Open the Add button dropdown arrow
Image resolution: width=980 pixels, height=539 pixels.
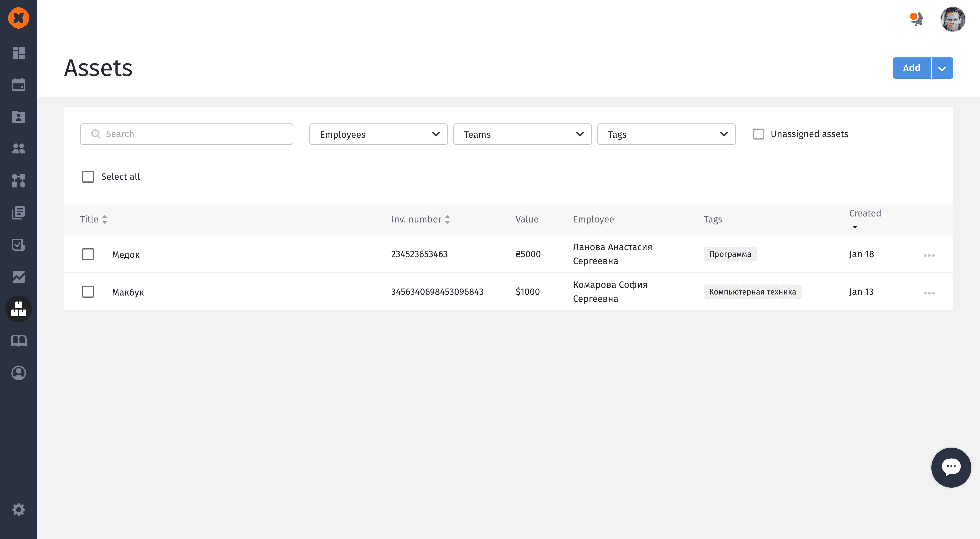(x=942, y=68)
